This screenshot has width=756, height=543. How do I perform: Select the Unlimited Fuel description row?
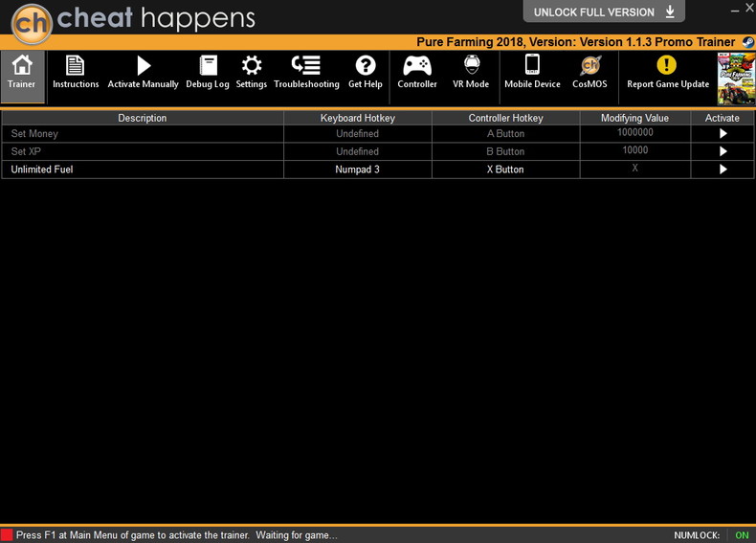coord(143,170)
